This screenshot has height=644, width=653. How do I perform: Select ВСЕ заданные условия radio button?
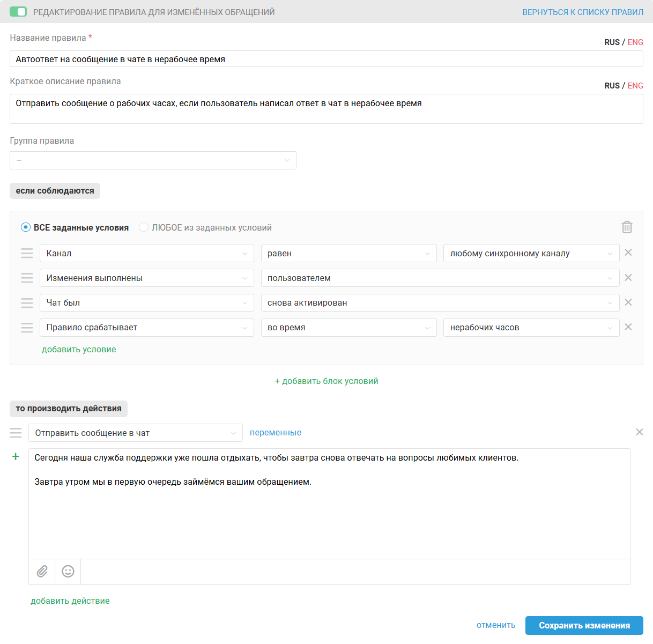pos(26,227)
